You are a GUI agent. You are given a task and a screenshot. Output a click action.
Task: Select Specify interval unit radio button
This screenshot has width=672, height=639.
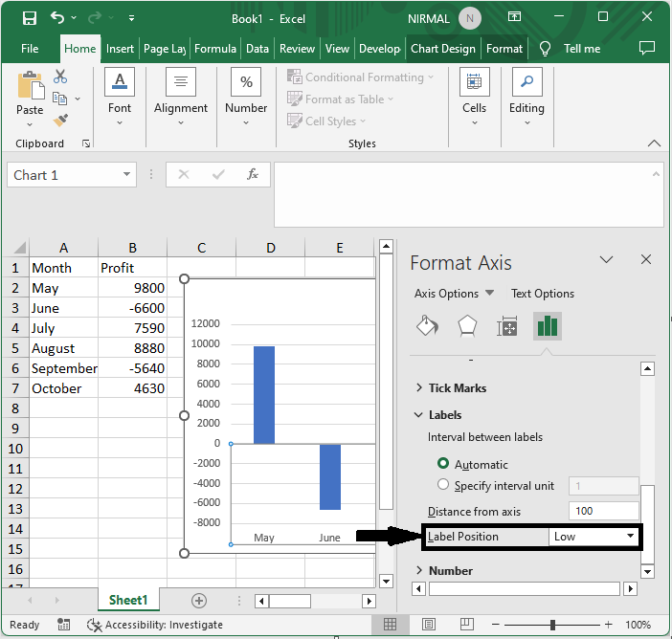click(x=443, y=485)
